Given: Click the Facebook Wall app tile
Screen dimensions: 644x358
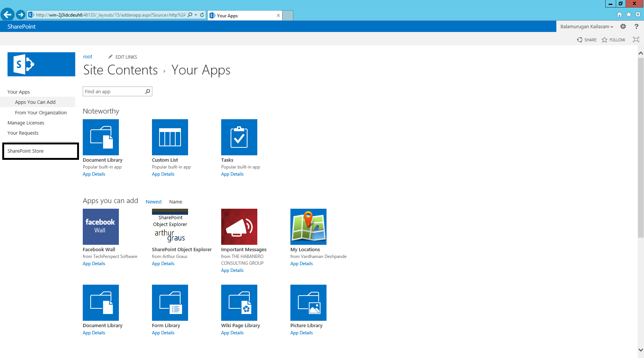Looking at the screenshot, I should (101, 227).
